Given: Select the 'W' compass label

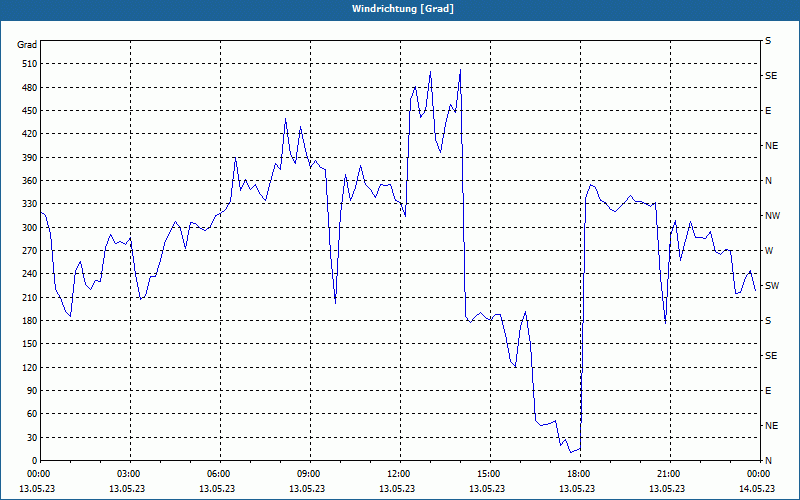Looking at the screenshot, I should coord(769,251).
